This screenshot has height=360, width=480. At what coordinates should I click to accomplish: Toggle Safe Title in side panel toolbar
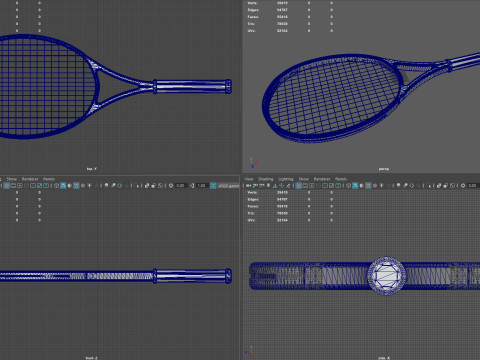[x=338, y=186]
